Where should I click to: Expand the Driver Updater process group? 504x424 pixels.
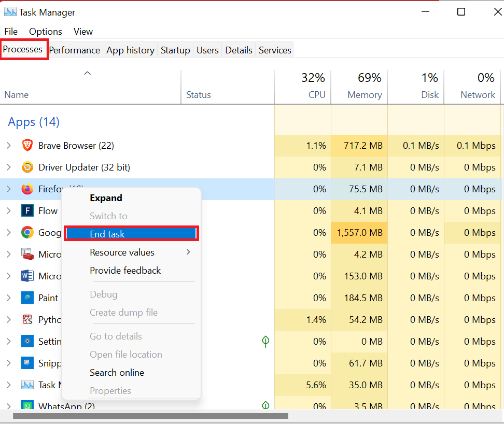click(8, 167)
